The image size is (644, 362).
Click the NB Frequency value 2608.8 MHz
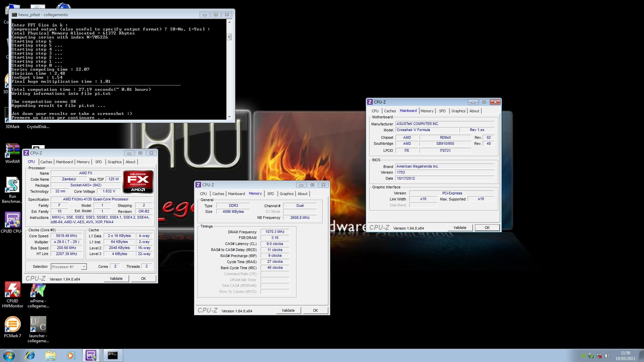[300, 218]
